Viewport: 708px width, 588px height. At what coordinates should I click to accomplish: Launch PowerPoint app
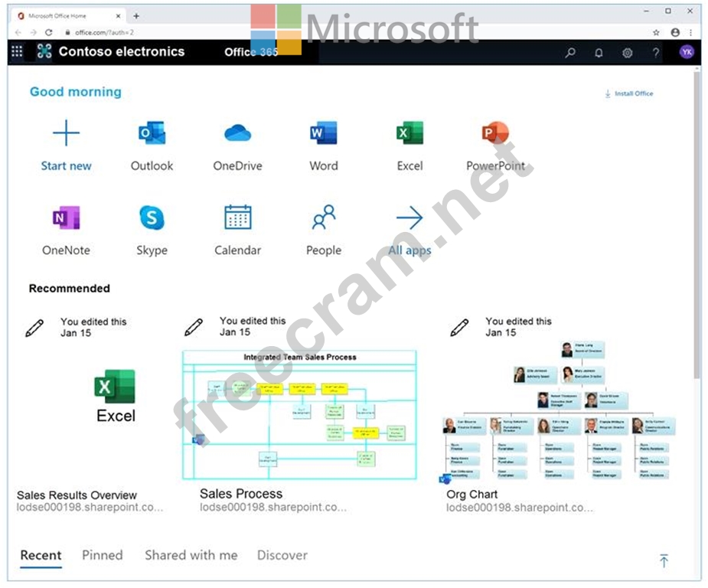(495, 132)
